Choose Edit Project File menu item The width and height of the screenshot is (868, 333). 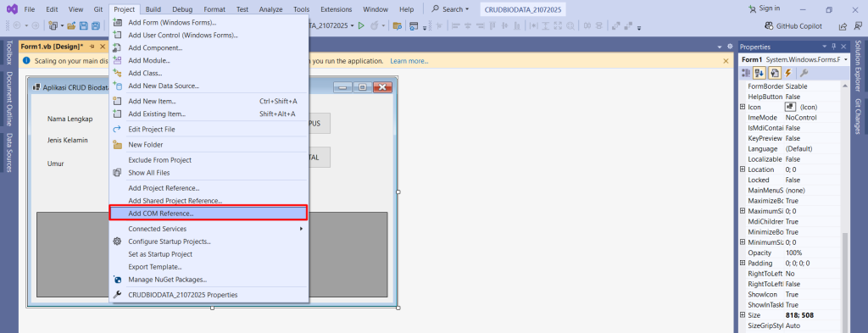click(209, 130)
